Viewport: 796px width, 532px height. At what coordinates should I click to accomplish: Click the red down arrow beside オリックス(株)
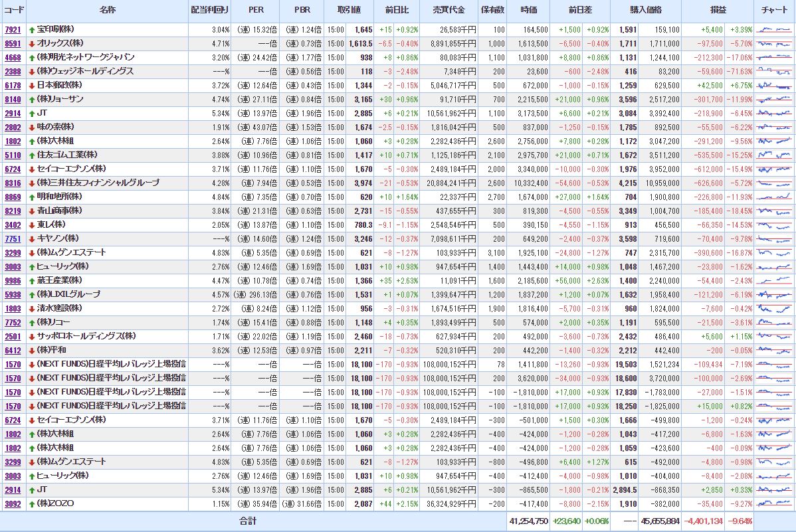[x=32, y=44]
